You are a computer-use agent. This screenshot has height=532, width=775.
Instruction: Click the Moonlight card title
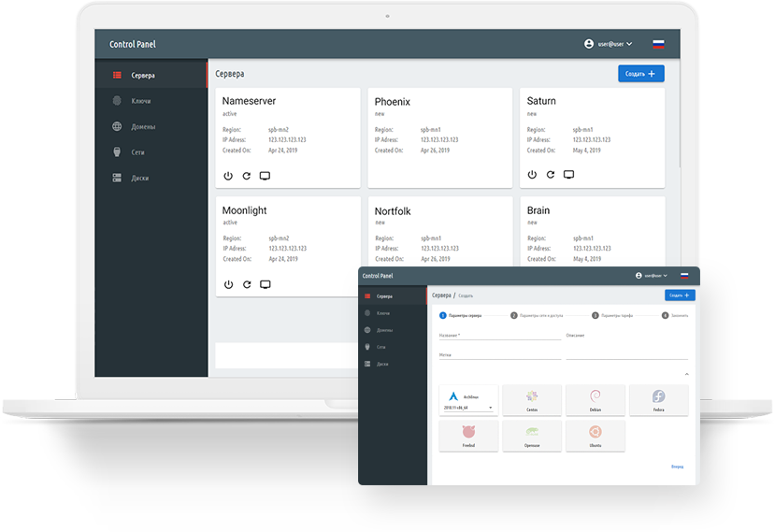tap(244, 210)
